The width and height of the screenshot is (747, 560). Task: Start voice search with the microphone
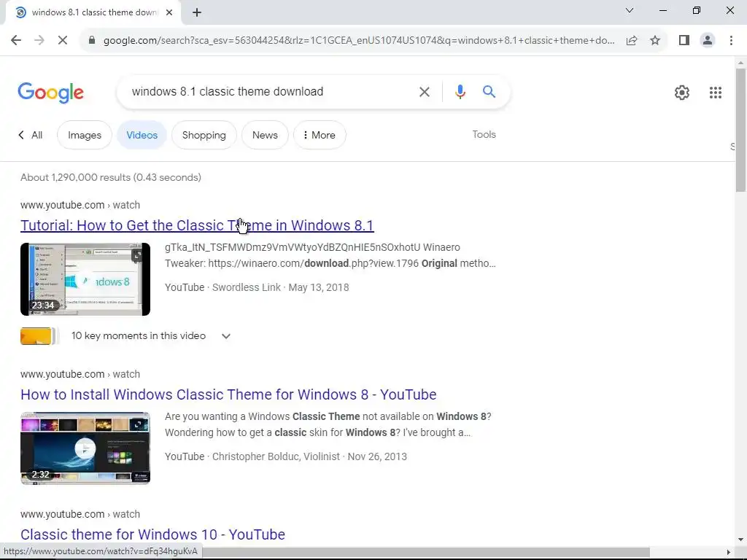[460, 91]
